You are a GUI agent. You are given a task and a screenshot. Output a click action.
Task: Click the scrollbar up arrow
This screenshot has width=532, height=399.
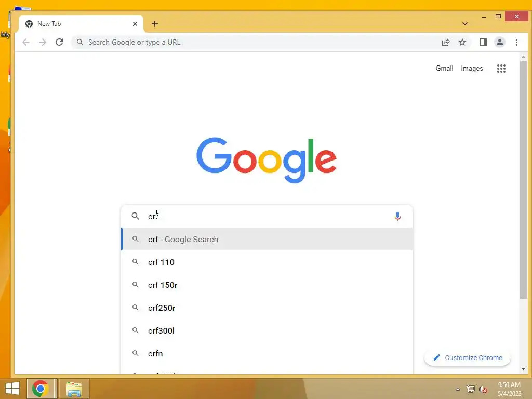(523, 57)
